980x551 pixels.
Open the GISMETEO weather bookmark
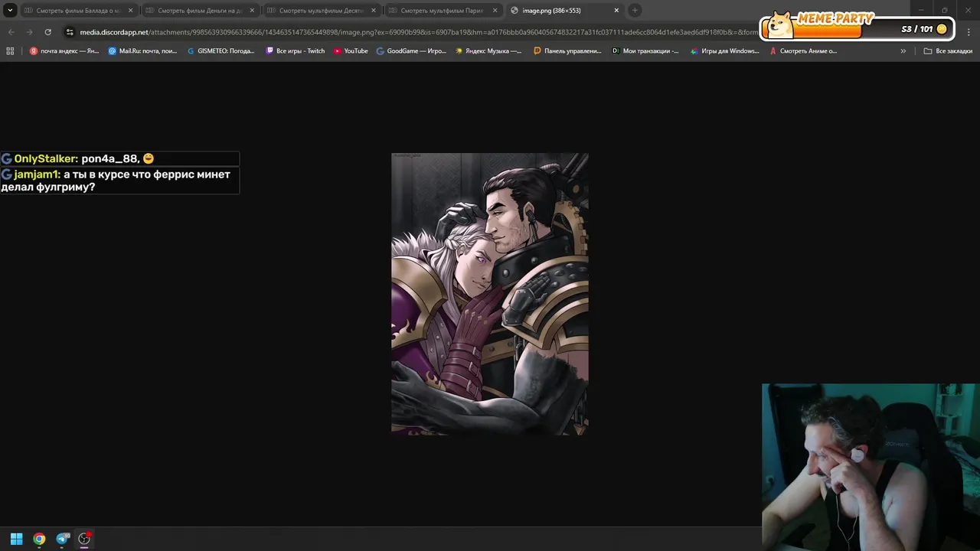220,51
